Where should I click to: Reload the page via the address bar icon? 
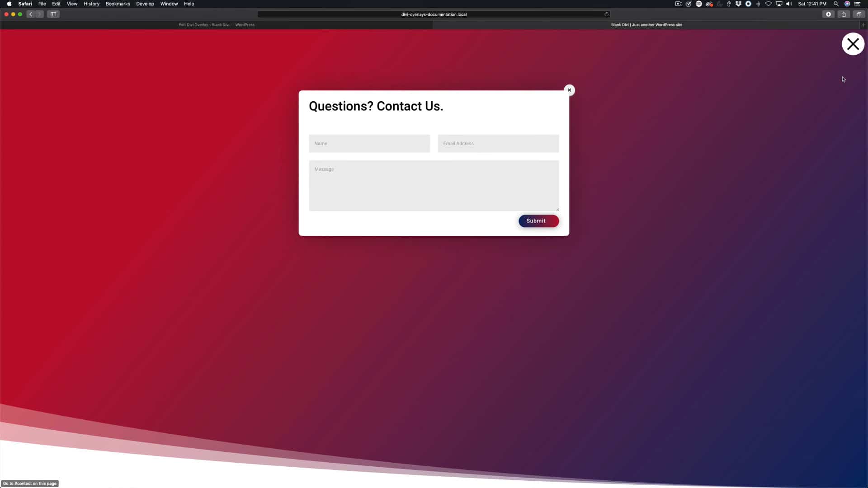[x=606, y=14]
